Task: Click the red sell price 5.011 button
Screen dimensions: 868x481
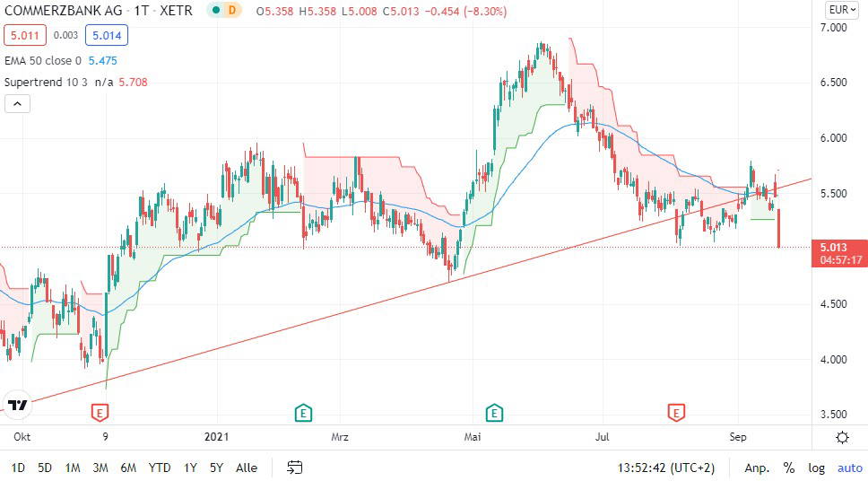Action: [x=25, y=36]
